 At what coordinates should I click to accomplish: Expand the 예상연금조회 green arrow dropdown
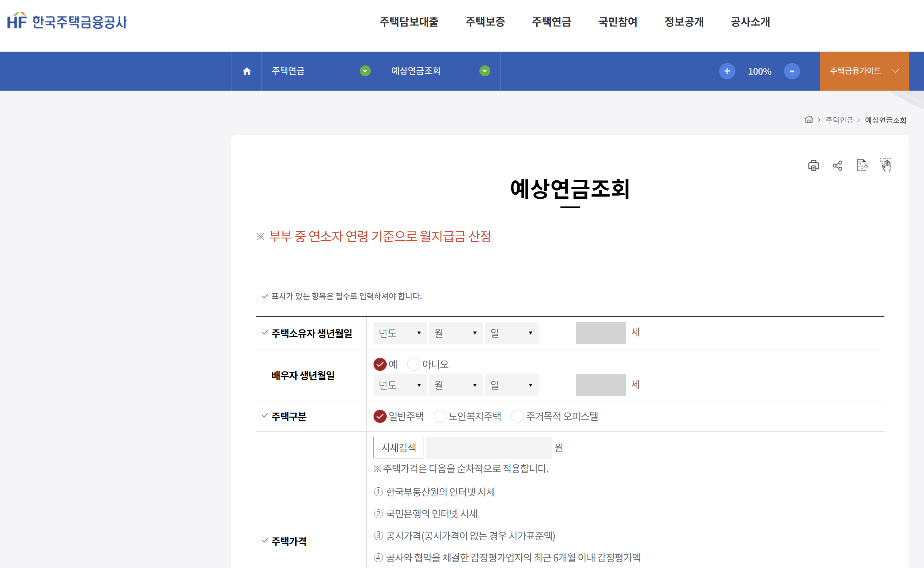tap(485, 71)
